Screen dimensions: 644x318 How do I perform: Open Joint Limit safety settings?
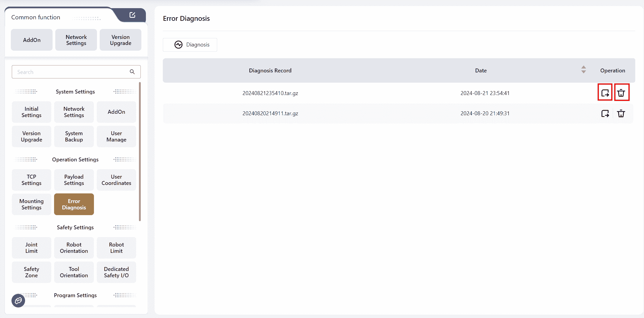[x=31, y=248]
